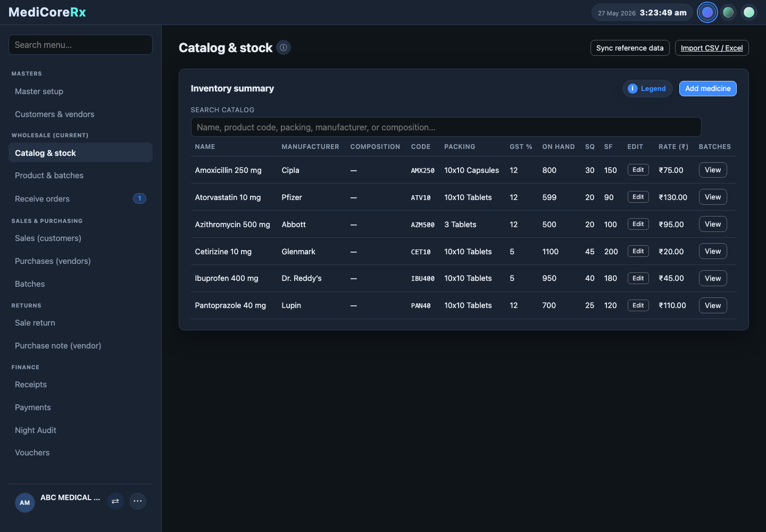
Task: Click the AZM500 product code
Action: click(423, 225)
